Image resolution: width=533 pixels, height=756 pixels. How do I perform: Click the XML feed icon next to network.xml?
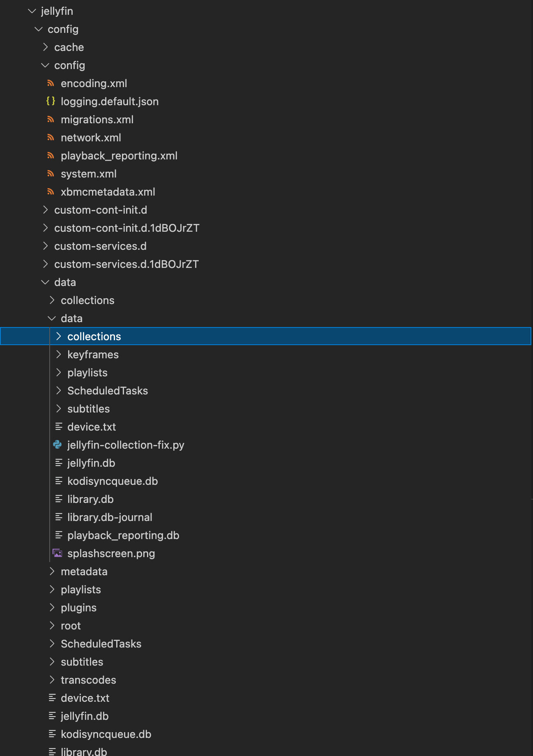51,137
